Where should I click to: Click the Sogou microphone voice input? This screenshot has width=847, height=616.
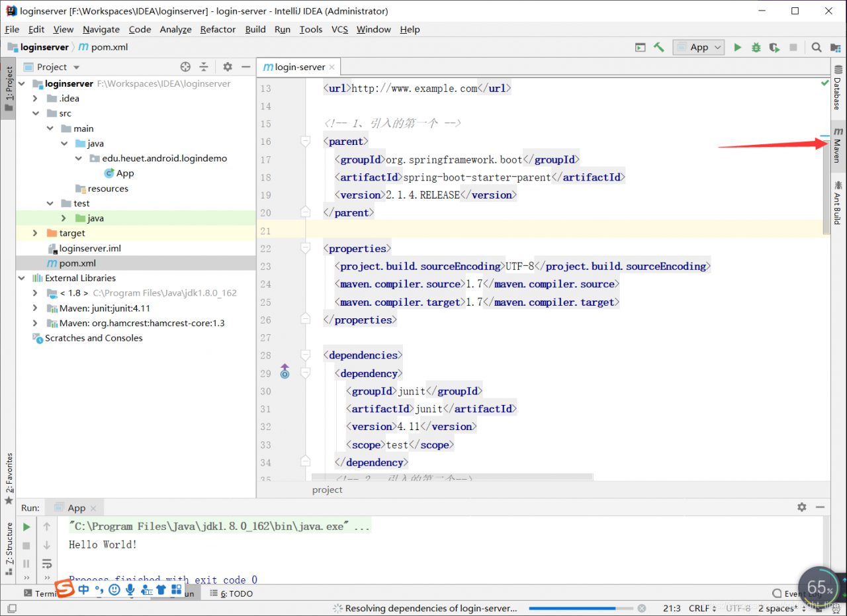130,589
